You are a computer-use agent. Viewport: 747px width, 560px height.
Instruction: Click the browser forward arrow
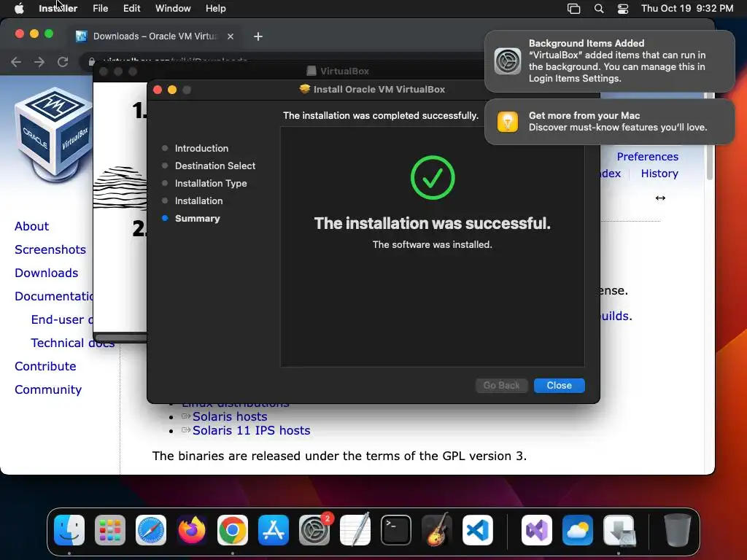tap(39, 62)
